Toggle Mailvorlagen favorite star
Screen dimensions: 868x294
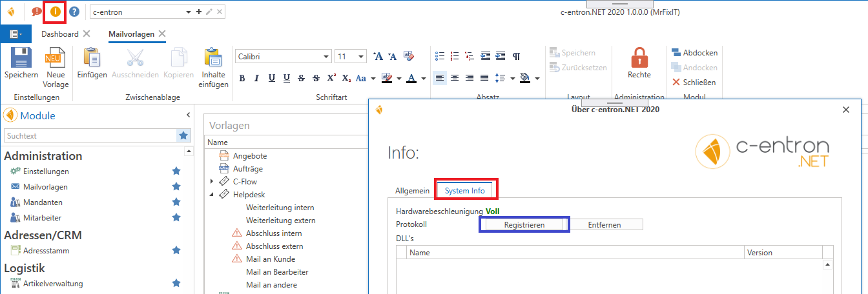(176, 187)
